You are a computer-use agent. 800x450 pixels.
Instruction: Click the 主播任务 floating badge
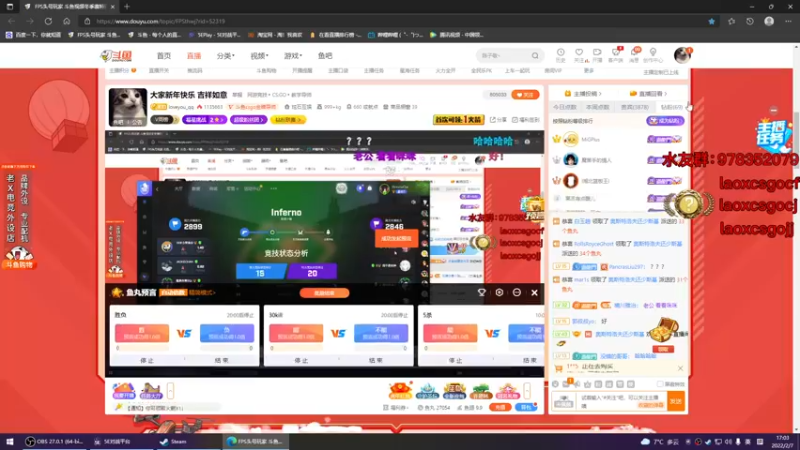point(773,136)
